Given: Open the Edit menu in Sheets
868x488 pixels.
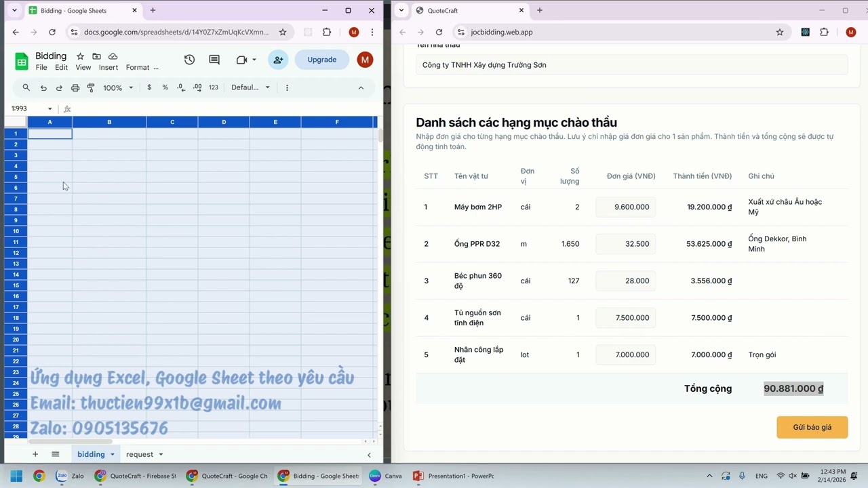Looking at the screenshot, I should click(61, 68).
